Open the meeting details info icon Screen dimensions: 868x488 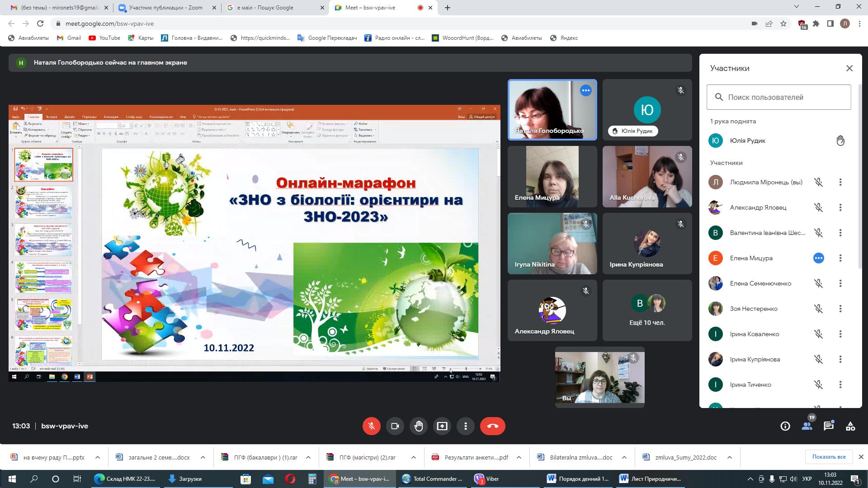click(785, 426)
